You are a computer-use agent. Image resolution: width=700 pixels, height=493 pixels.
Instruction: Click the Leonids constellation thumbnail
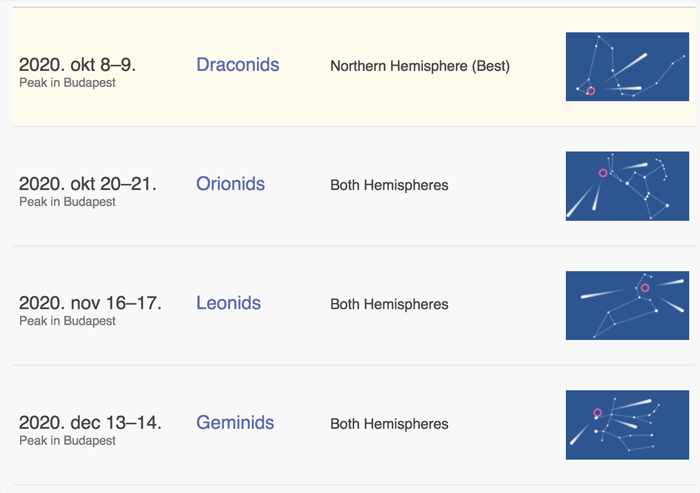(627, 305)
